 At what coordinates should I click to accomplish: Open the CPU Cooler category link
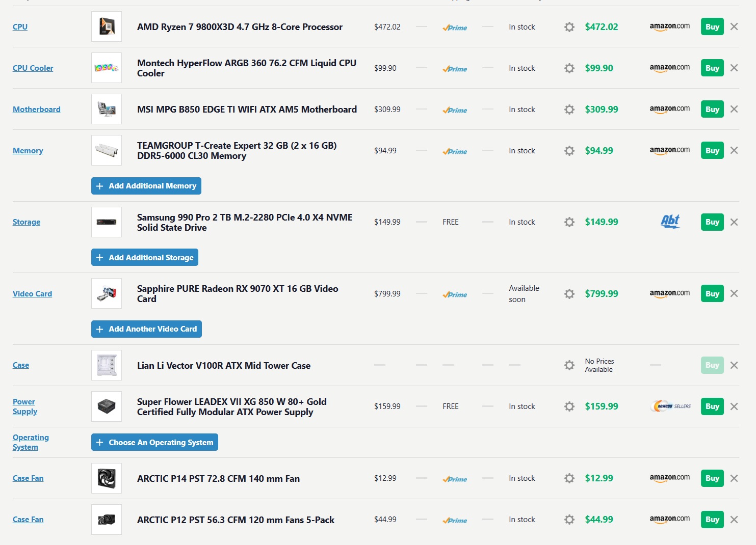[33, 68]
